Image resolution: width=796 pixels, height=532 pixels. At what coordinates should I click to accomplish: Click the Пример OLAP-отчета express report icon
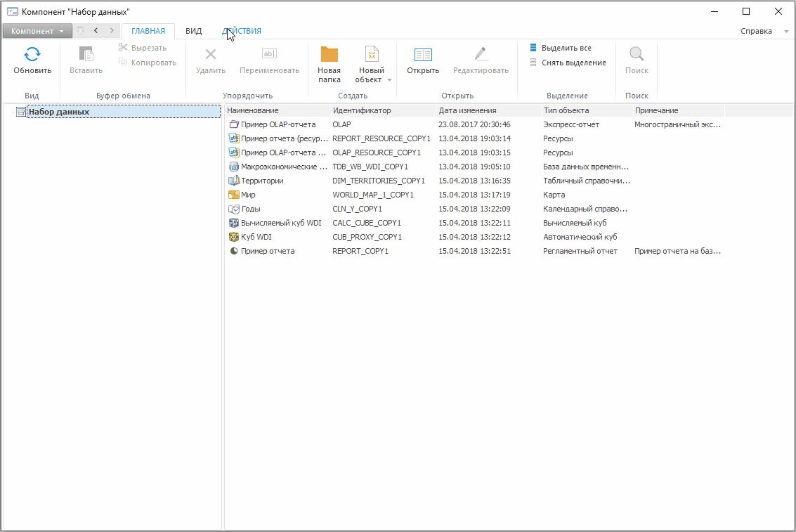click(233, 124)
